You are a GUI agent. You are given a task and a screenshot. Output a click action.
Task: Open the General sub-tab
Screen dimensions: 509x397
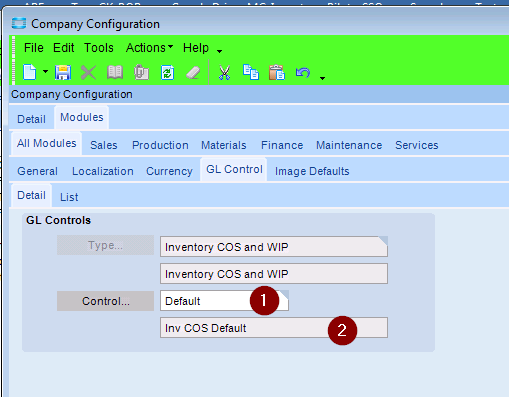pos(37,171)
